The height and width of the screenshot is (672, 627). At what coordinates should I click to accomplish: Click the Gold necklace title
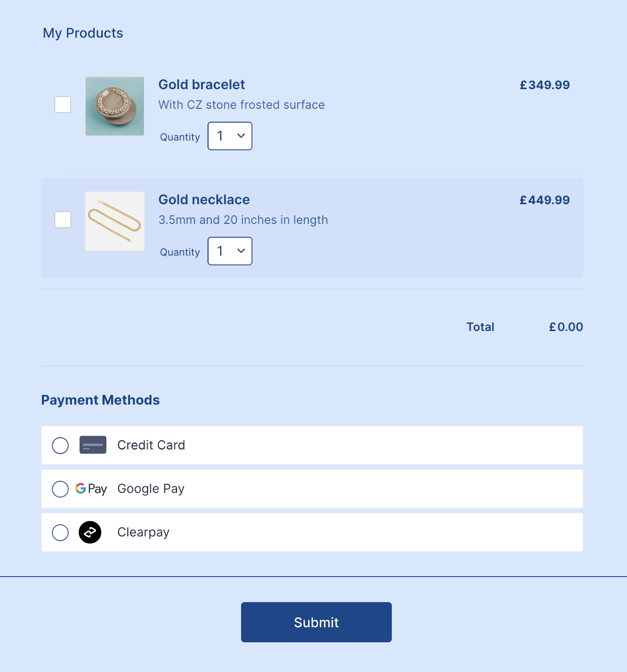pos(204,200)
